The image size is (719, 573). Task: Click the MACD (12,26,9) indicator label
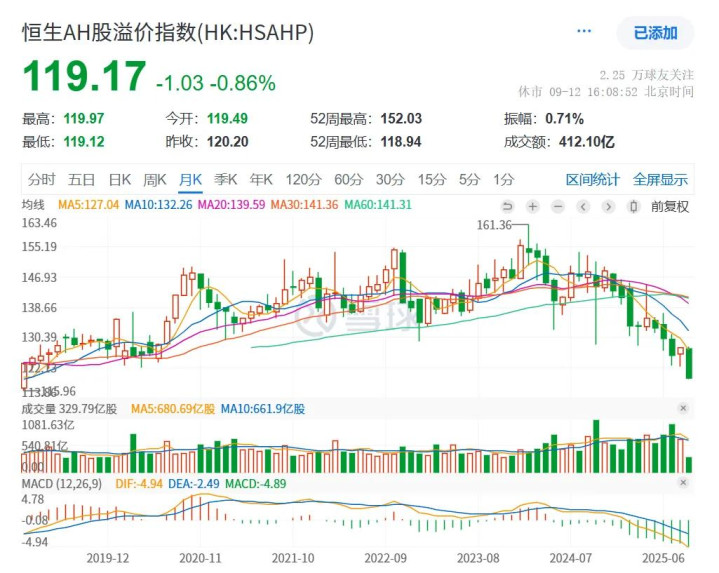(x=61, y=484)
